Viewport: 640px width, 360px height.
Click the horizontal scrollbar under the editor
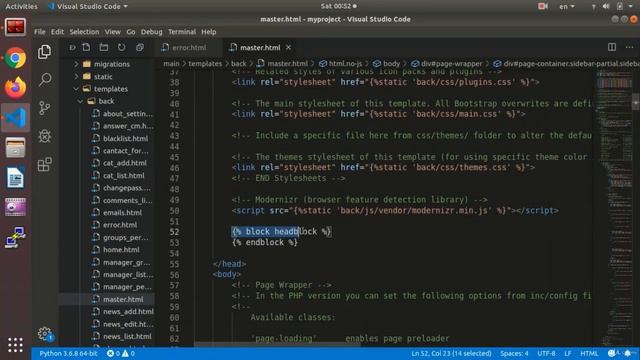coord(278,345)
